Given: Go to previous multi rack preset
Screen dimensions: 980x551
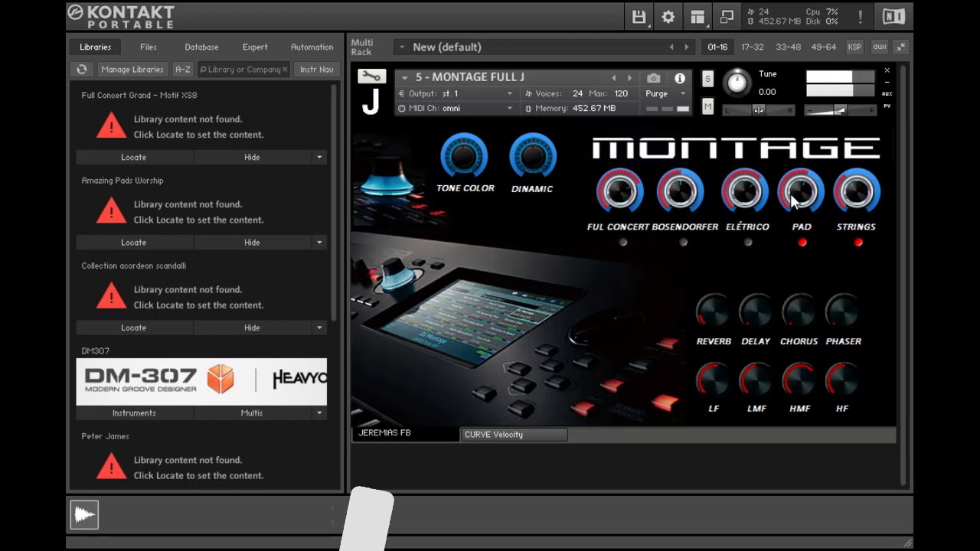Looking at the screenshot, I should (671, 47).
